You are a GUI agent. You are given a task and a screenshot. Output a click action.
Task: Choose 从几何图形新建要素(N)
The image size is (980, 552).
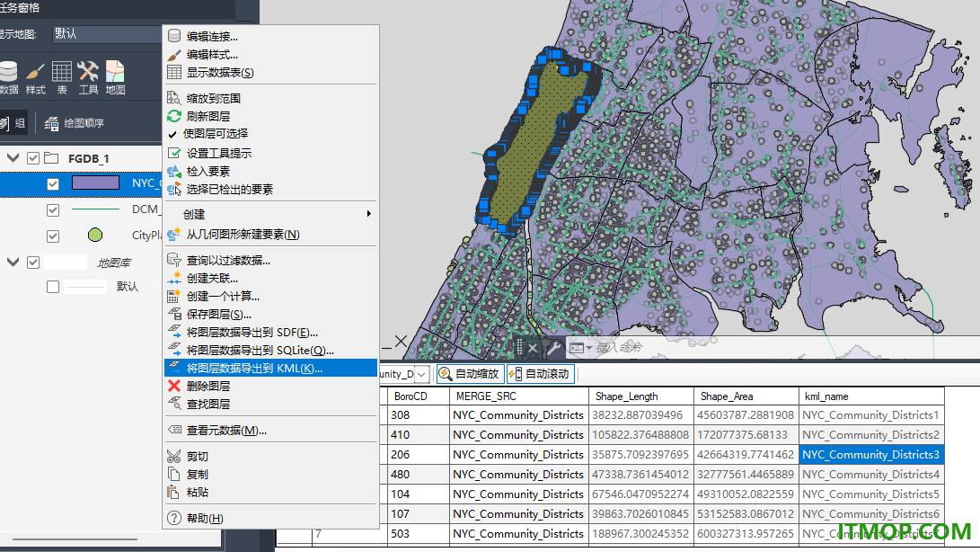click(x=270, y=234)
